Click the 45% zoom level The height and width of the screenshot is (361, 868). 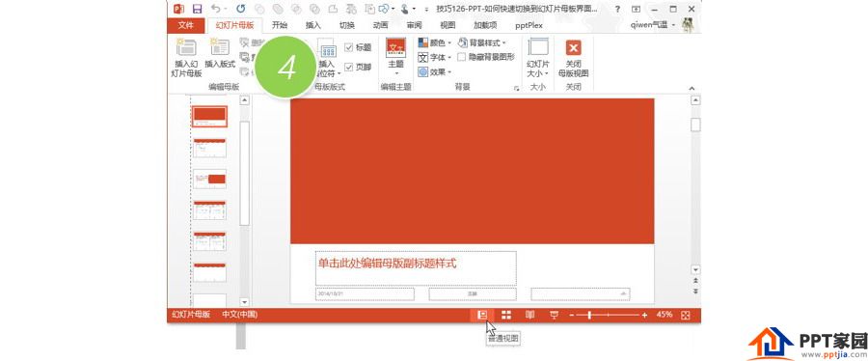click(x=665, y=315)
